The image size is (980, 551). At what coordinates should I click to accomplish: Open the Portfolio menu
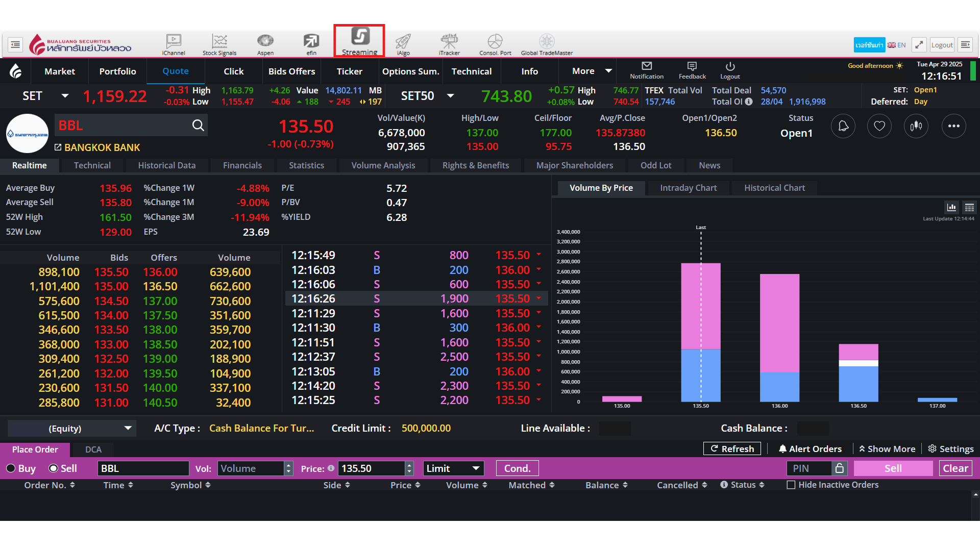(117, 71)
